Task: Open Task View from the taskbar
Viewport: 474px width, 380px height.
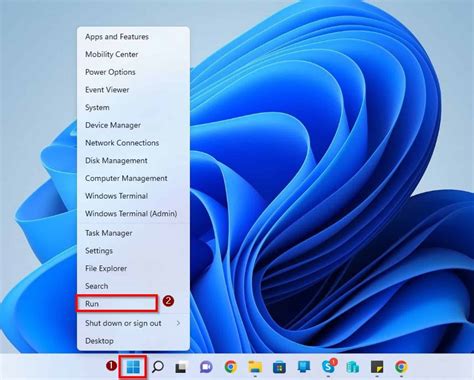Action: tap(182, 367)
